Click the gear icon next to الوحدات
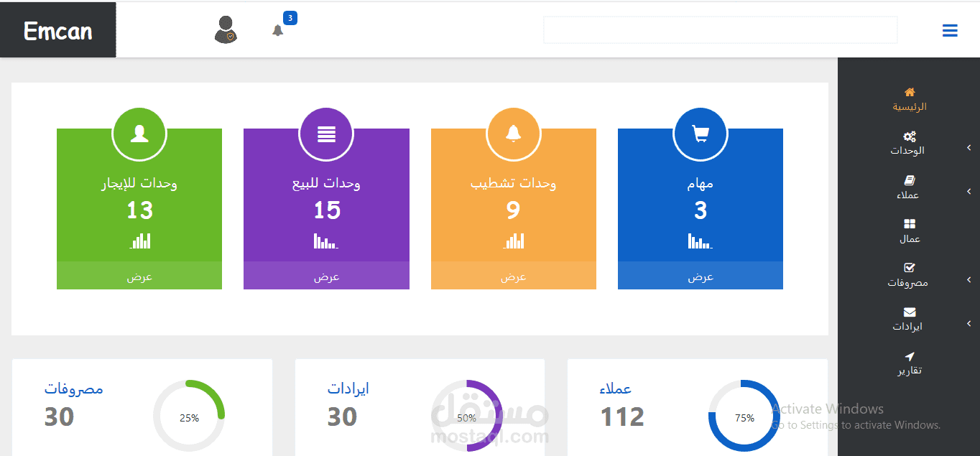Viewport: 980px width, 456px height. click(x=910, y=136)
